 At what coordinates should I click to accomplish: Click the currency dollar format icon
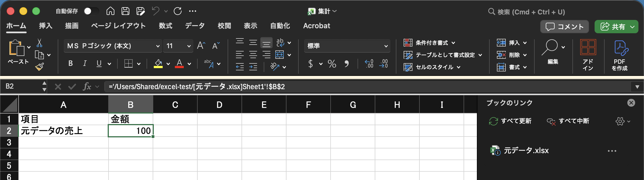coord(311,64)
